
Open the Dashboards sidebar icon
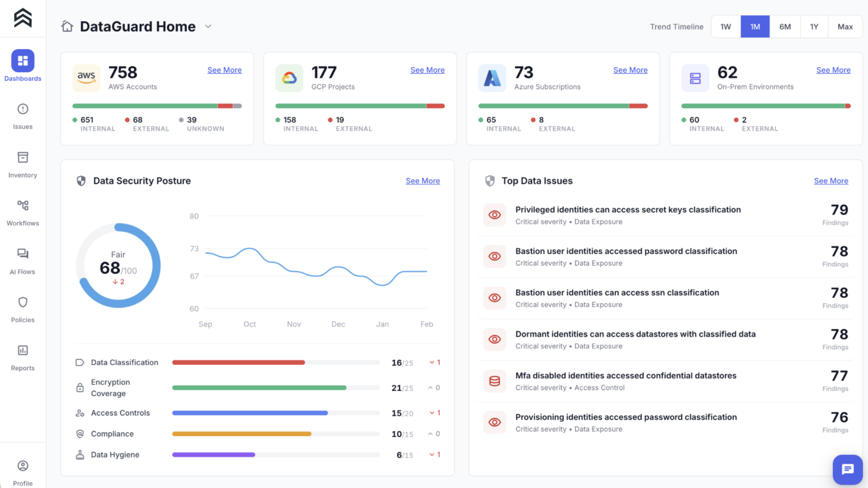pyautogui.click(x=23, y=61)
